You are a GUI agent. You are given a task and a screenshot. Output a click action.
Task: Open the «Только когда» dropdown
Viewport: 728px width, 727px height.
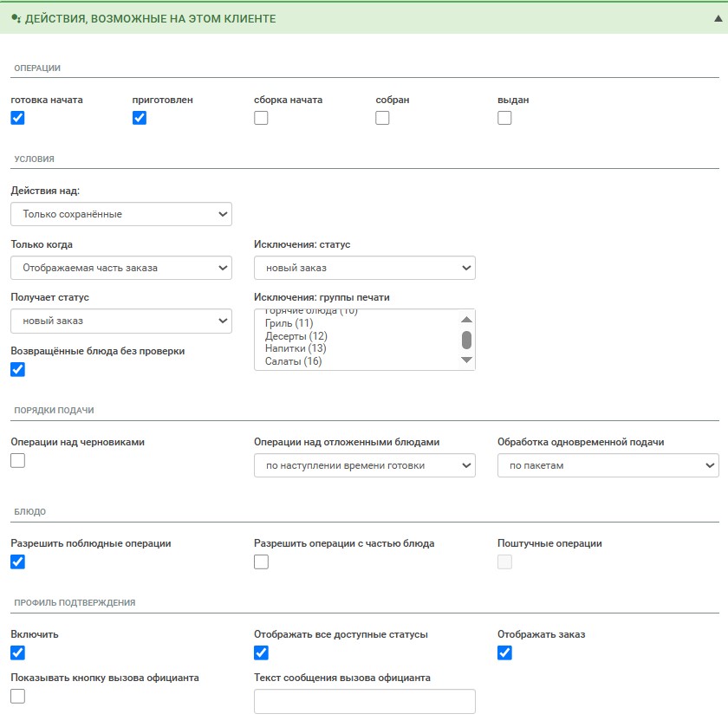coord(121,268)
